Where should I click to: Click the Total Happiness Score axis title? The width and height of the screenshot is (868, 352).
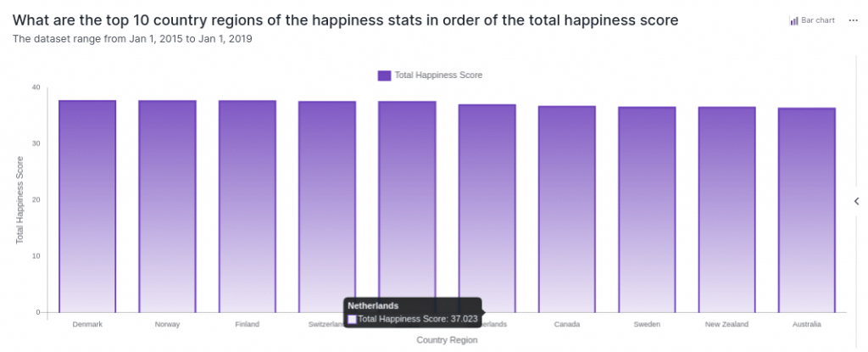coord(20,200)
